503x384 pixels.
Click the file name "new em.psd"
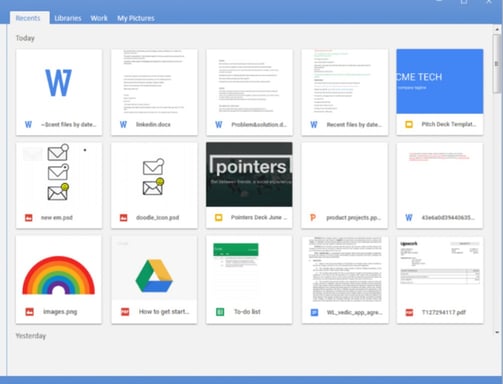(57, 218)
